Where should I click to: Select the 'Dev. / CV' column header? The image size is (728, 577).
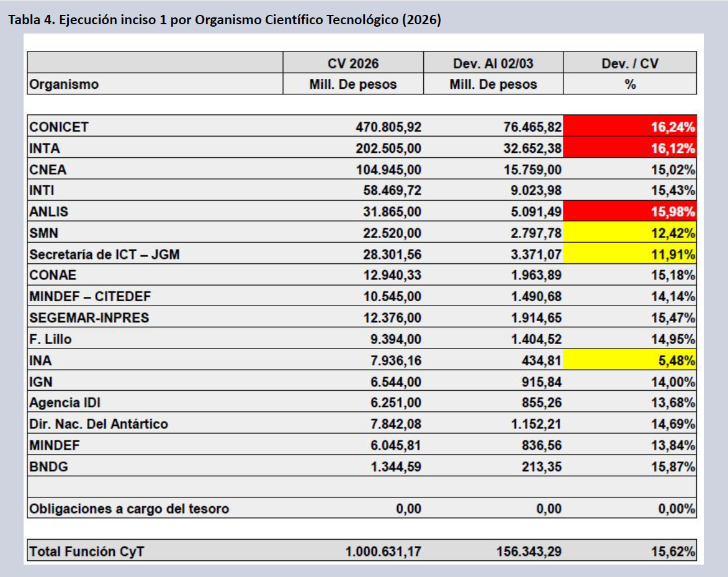coord(630,63)
